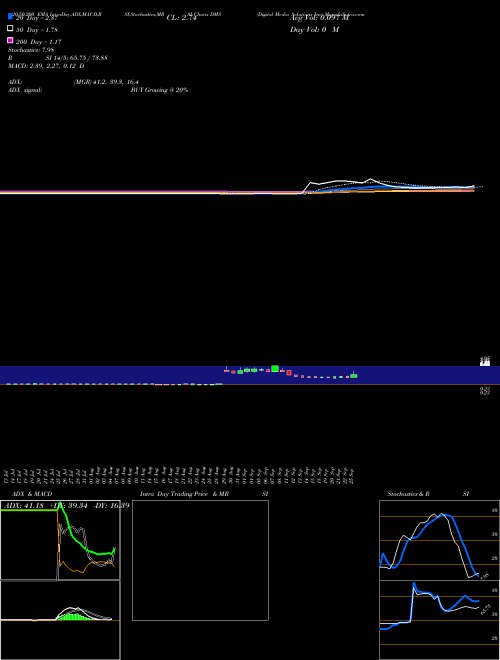Click the white price marker at top right of band
This screenshot has width=500, height=660.
[x=485, y=361]
